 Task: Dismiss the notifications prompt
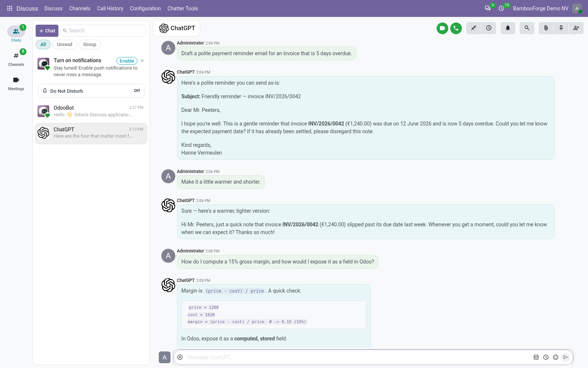(142, 61)
